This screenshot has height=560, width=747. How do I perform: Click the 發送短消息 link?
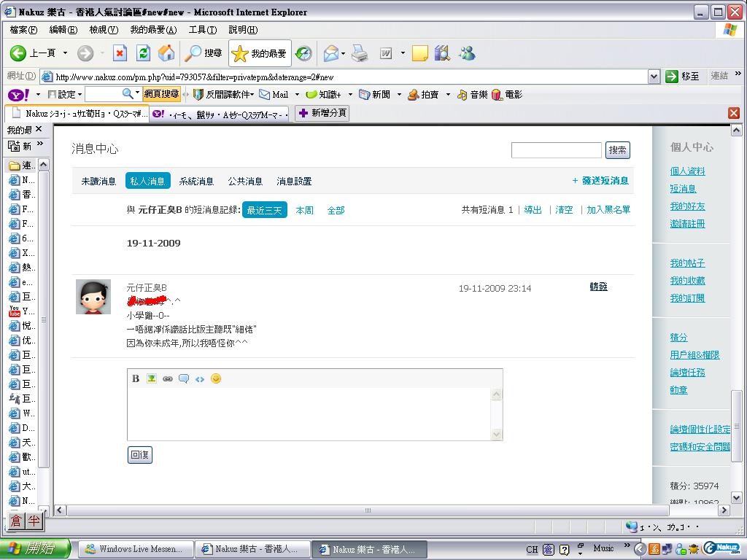(x=600, y=181)
